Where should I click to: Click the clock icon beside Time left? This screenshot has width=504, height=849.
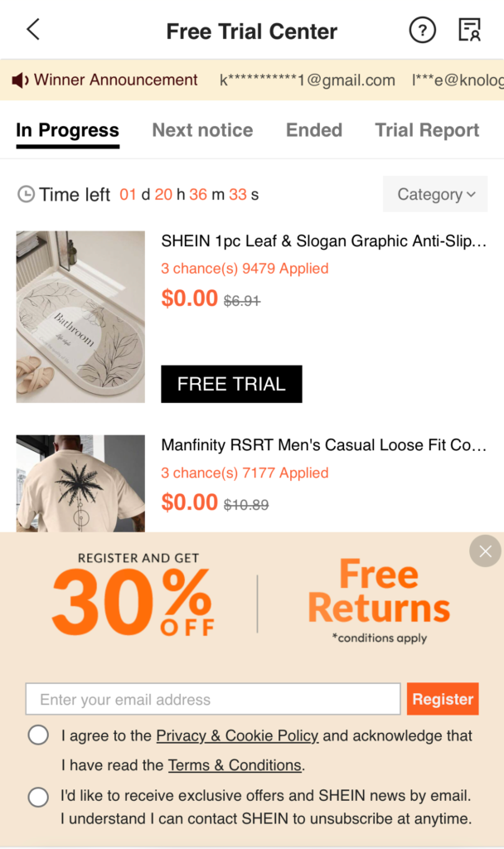point(26,194)
